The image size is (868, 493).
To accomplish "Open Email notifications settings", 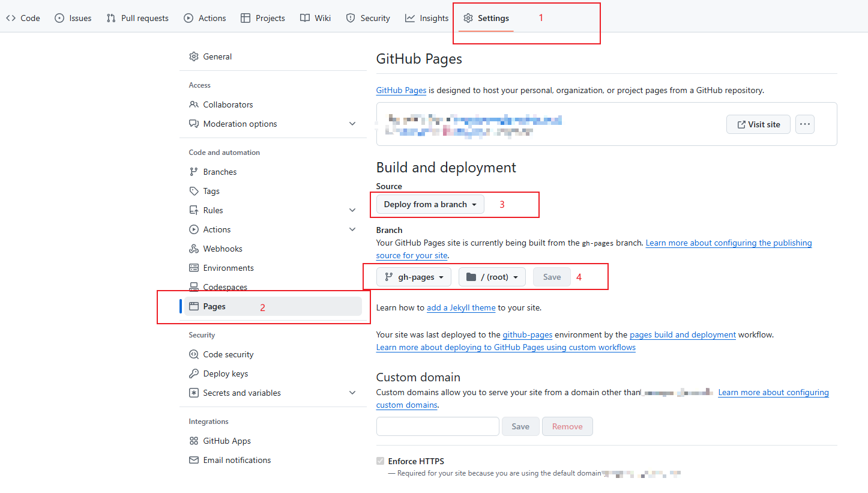I will [273, 460].
